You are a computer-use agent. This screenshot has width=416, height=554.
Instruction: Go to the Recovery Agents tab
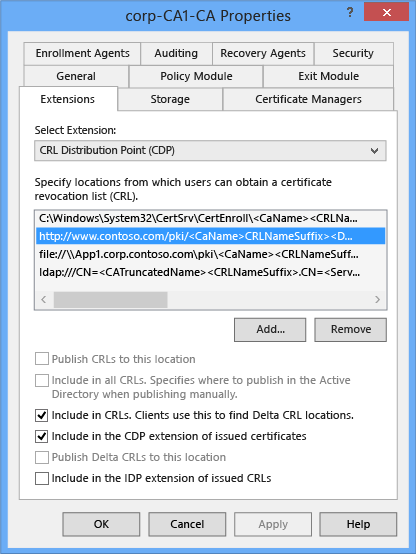coord(263,53)
